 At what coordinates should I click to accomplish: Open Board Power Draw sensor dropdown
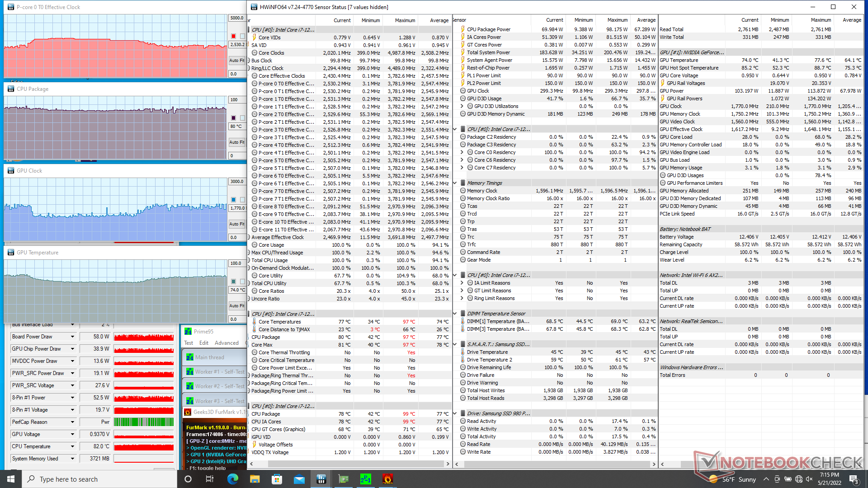72,337
